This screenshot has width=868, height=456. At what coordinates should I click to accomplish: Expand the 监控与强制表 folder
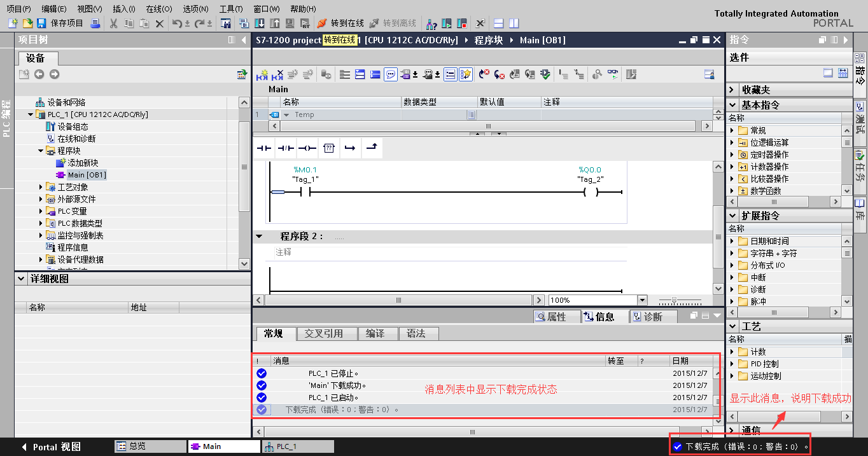click(x=41, y=235)
